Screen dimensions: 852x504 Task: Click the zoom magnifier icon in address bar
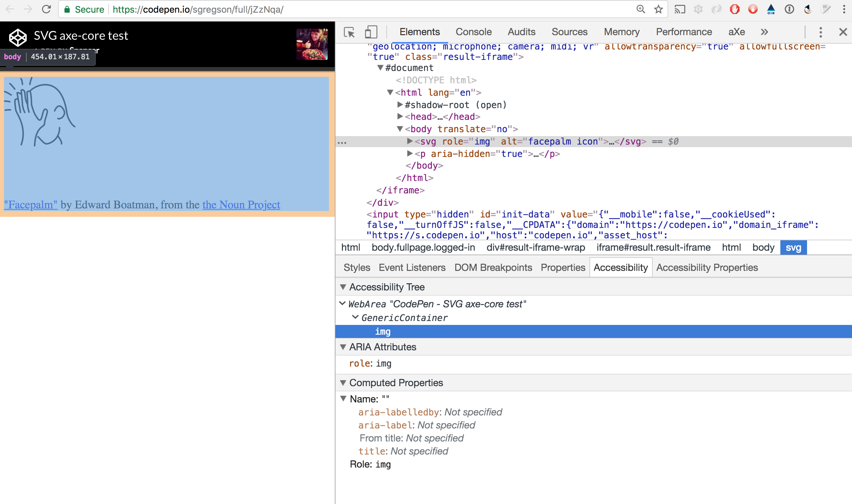pyautogui.click(x=640, y=9)
